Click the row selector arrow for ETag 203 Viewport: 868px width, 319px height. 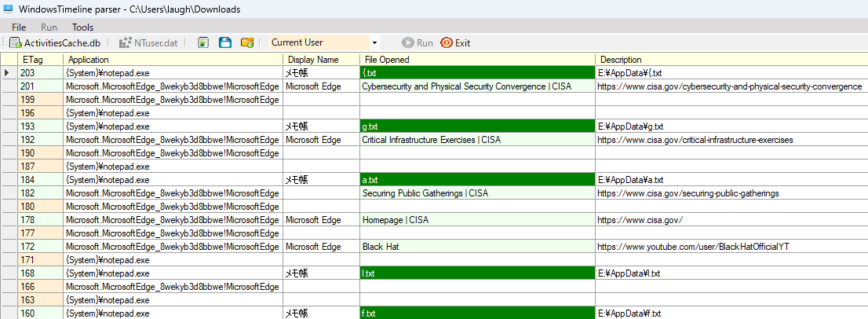(x=9, y=72)
